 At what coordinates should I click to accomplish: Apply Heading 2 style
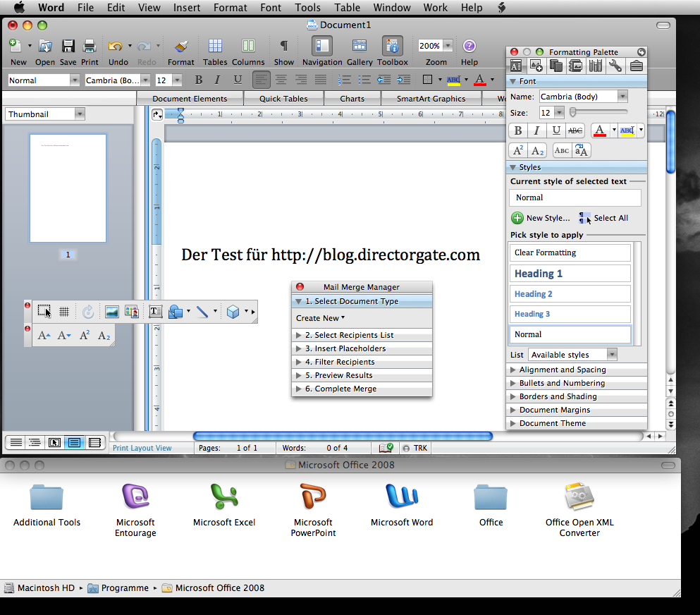(570, 294)
